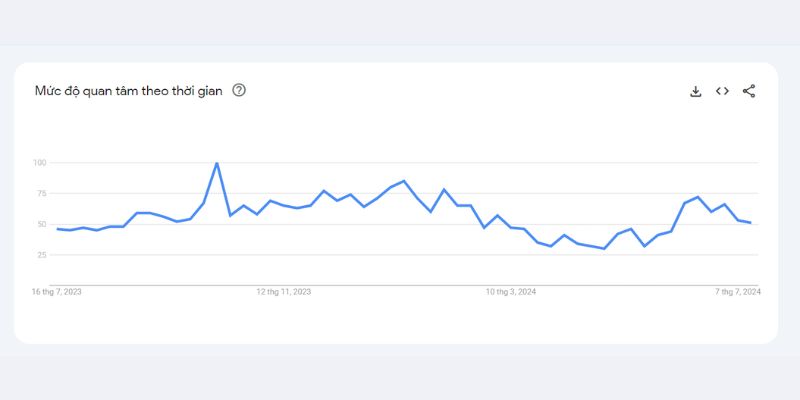Open the embed code icon

click(x=722, y=91)
